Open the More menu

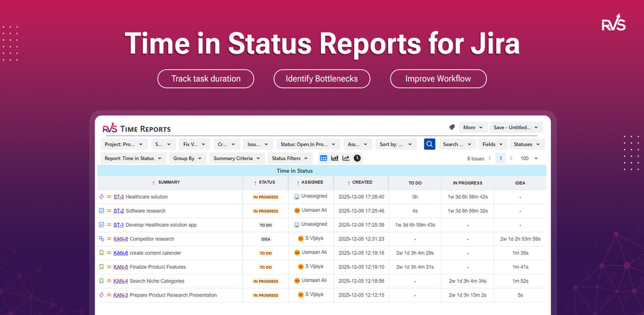[x=473, y=127]
